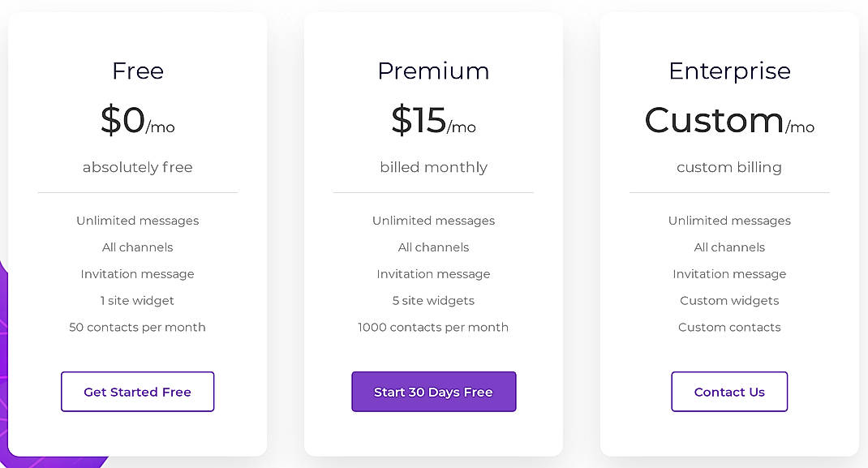
Task: Click All channels under Premium plan
Action: coord(433,247)
